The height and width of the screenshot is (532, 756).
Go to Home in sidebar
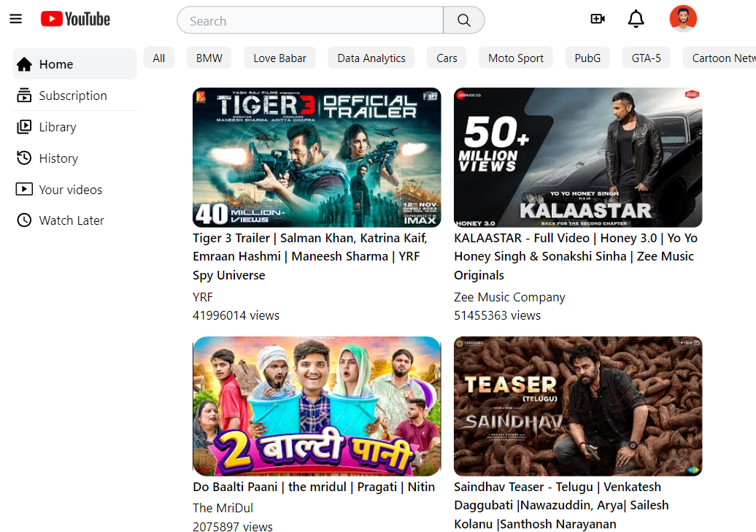click(74, 63)
